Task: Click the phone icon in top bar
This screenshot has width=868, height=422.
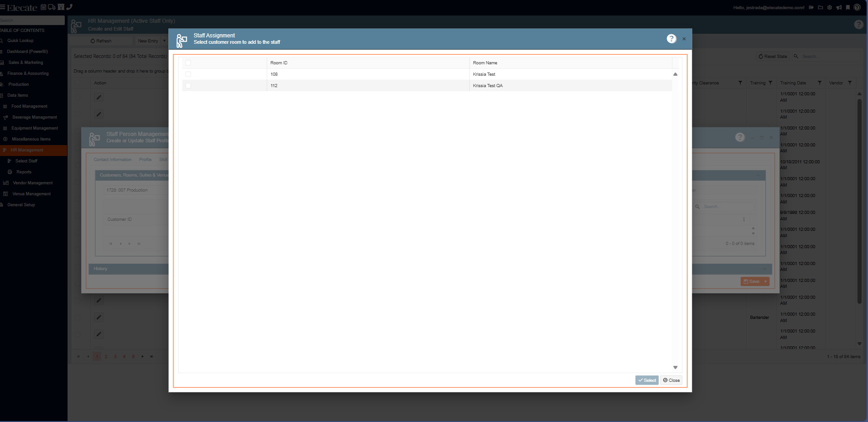Action: tap(69, 7)
